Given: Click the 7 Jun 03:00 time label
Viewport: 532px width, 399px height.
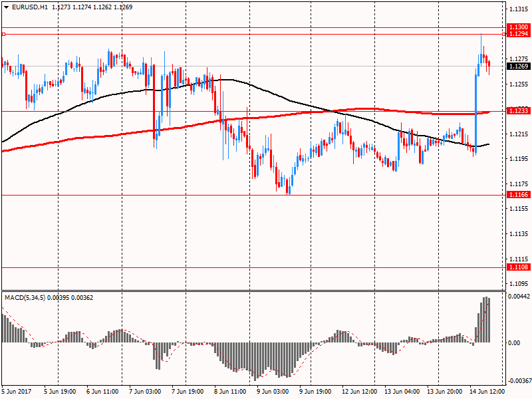Looking at the screenshot, I should pos(145,392).
